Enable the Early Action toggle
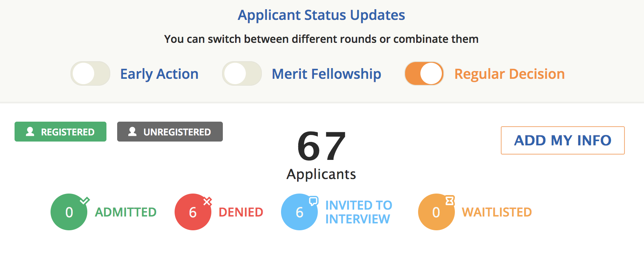The height and width of the screenshot is (254, 644). point(90,73)
